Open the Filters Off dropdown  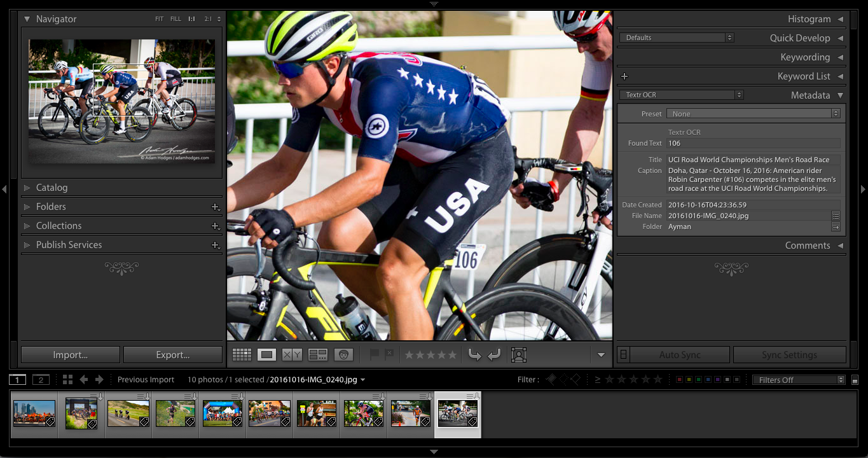(x=799, y=380)
